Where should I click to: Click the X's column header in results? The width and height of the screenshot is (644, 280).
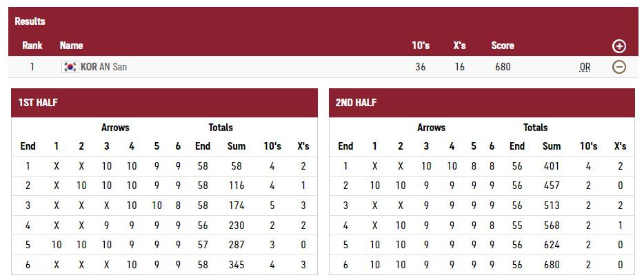[459, 46]
